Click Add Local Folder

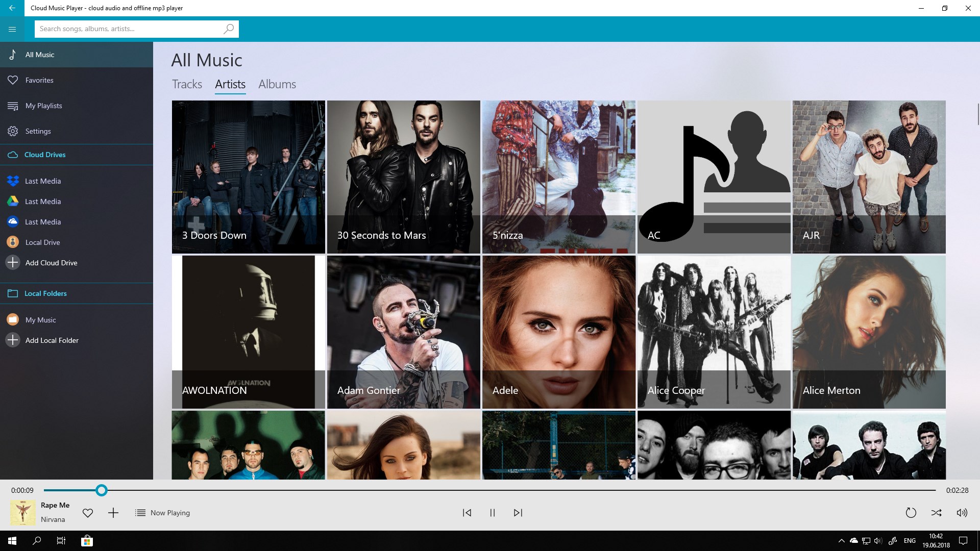click(52, 340)
